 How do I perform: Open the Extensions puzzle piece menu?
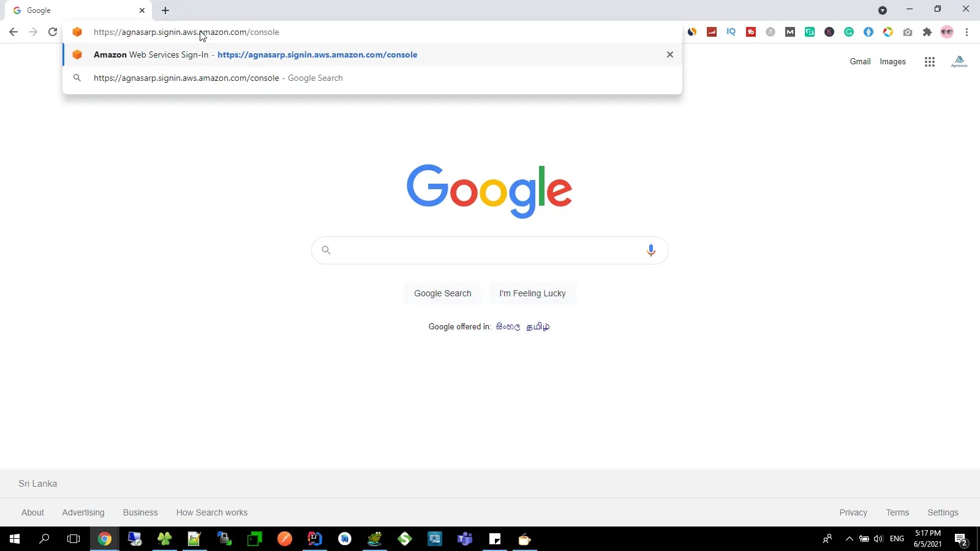point(927,32)
